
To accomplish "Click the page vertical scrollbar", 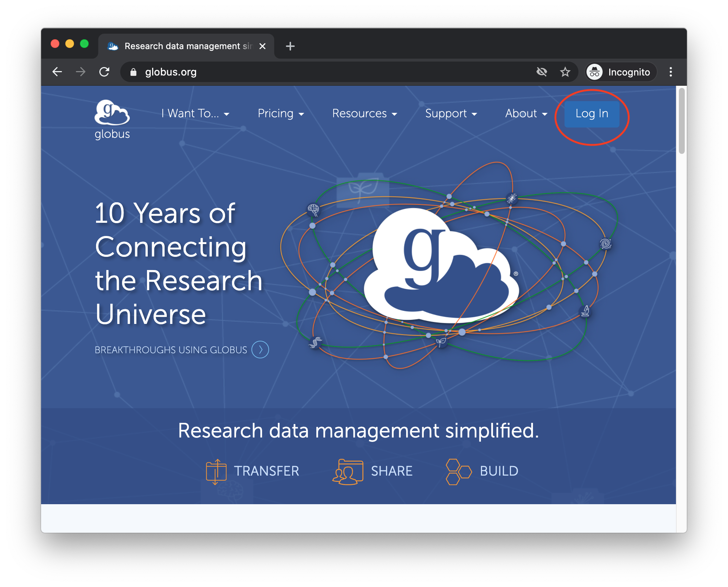I will (x=681, y=121).
